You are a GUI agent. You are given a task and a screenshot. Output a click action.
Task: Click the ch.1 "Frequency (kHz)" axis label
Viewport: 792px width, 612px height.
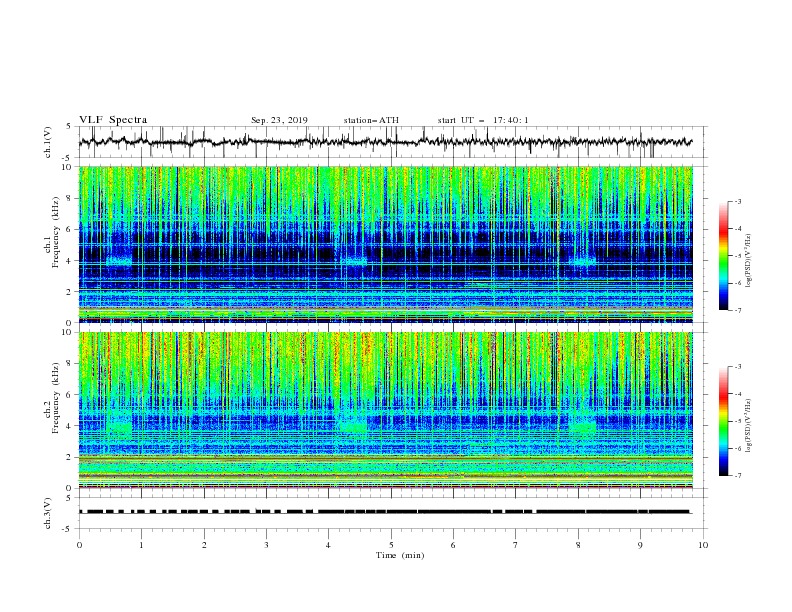pyautogui.click(x=56, y=233)
